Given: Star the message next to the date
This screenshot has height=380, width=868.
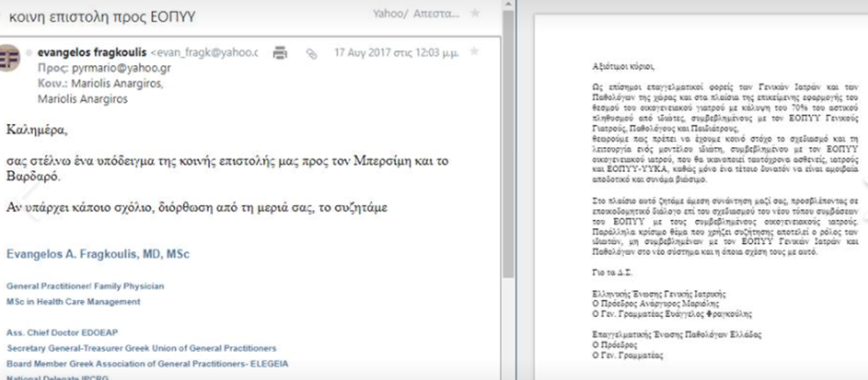Looking at the screenshot, I should [x=474, y=52].
